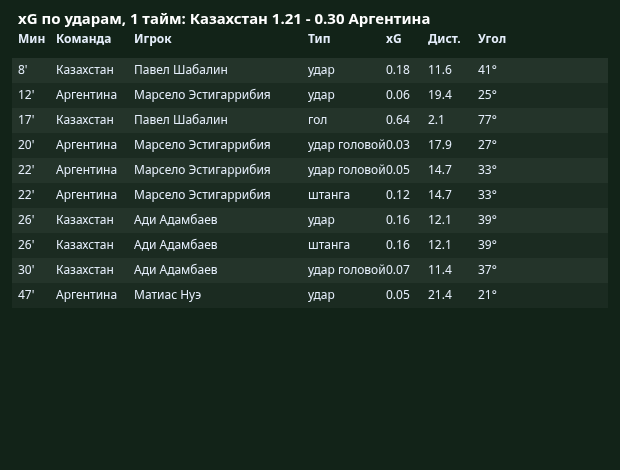Click xG value 0.18
This screenshot has height=470, width=620.
tap(398, 70)
